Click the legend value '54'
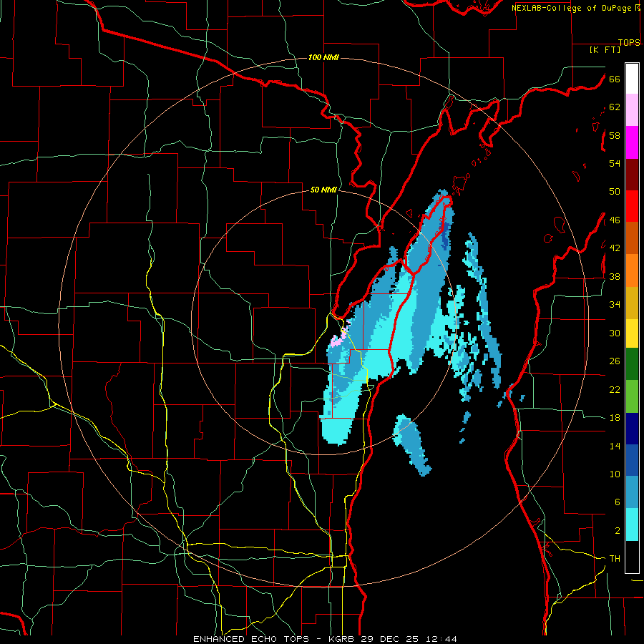Viewport: 644px width, 644px height. (x=615, y=163)
